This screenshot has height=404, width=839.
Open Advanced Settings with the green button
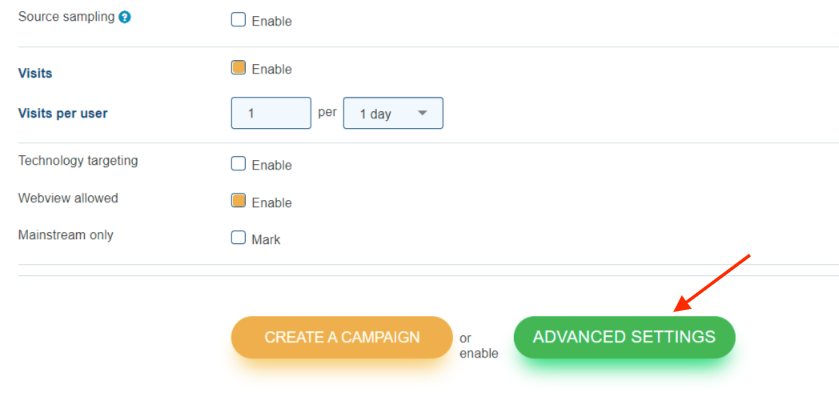pyautogui.click(x=624, y=337)
